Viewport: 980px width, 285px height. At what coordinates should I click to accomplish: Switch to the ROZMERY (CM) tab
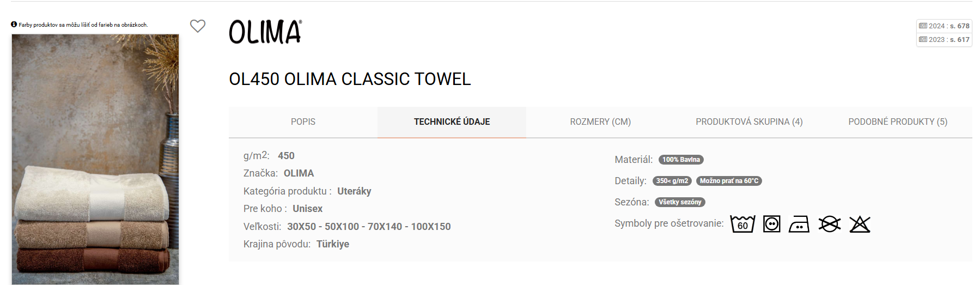[600, 122]
